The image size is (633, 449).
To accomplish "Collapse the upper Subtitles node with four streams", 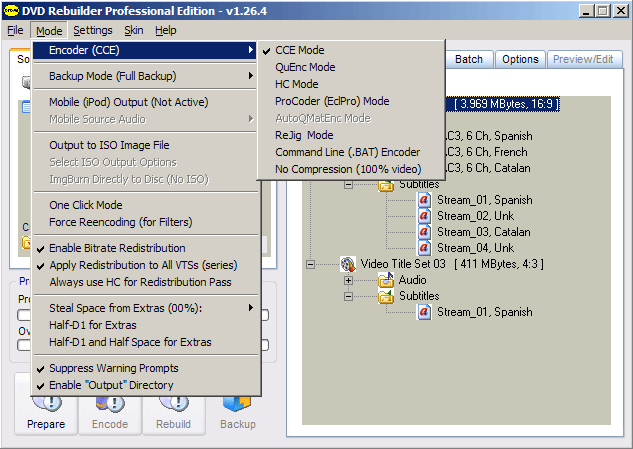I will coord(348,185).
